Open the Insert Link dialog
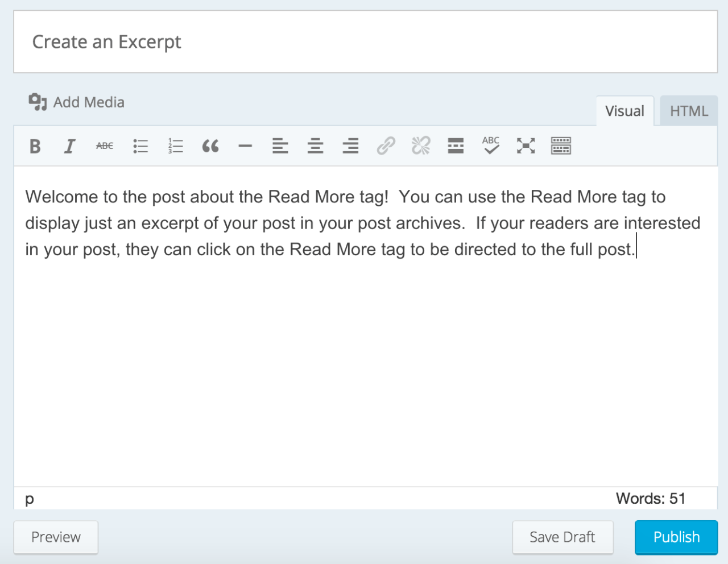Image resolution: width=728 pixels, height=564 pixels. coord(386,146)
